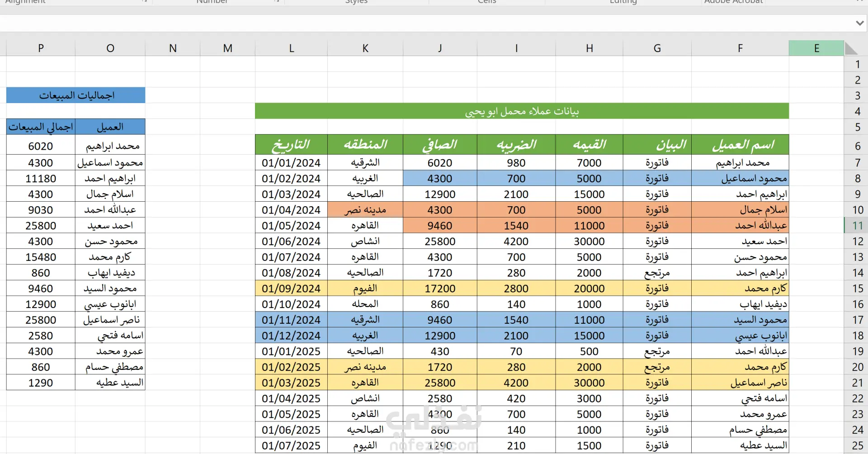Select column P header
This screenshot has height=454, width=868.
tap(41, 48)
